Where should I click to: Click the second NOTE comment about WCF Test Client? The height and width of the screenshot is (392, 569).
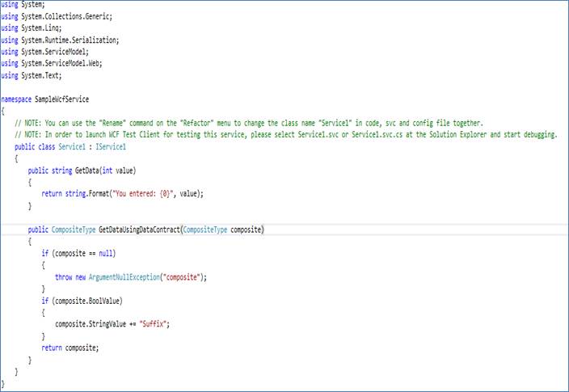point(286,135)
